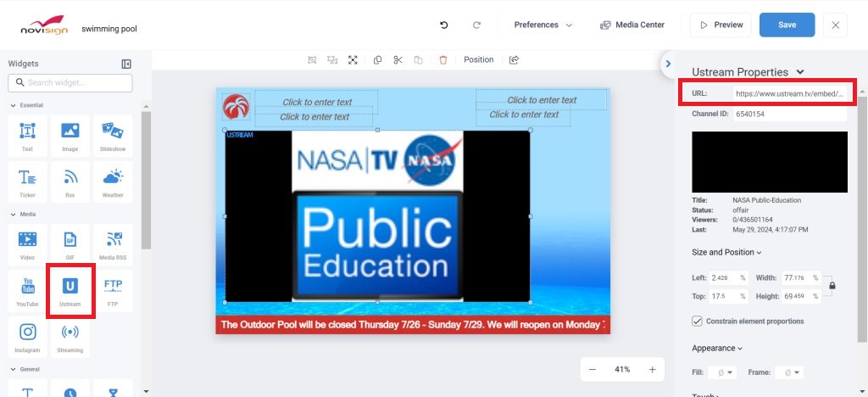868x397 pixels.
Task: Open the Fill color dropdown
Action: coord(722,372)
